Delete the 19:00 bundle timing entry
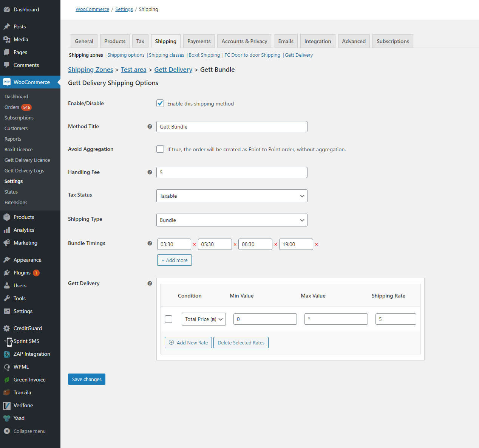Viewport: 479px width, 448px height. (317, 245)
